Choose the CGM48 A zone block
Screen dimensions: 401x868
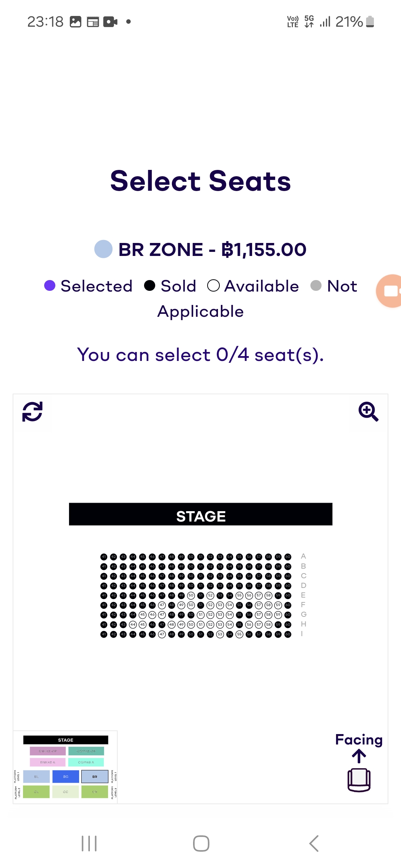[86, 762]
